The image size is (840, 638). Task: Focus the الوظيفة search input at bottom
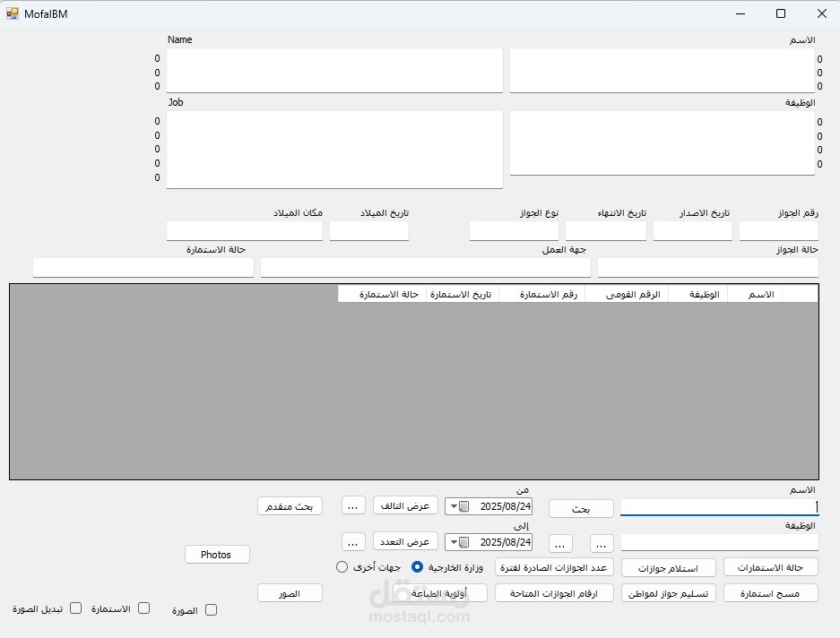pos(720,542)
